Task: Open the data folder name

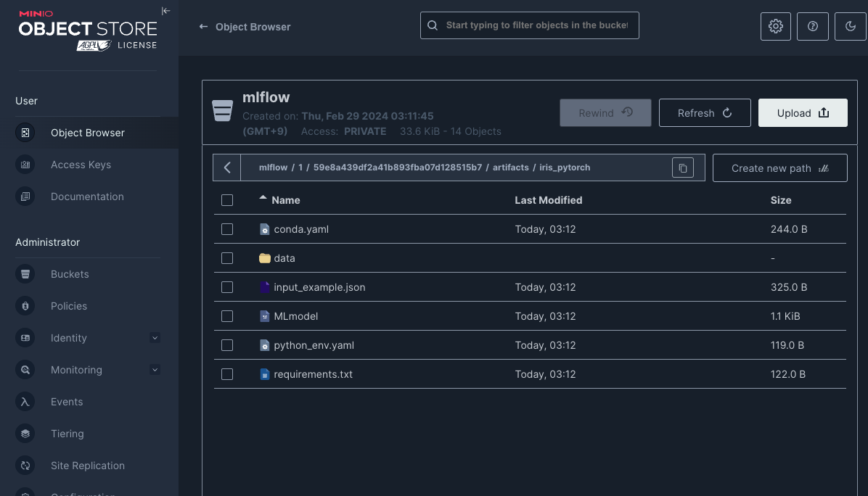Action: click(x=284, y=258)
